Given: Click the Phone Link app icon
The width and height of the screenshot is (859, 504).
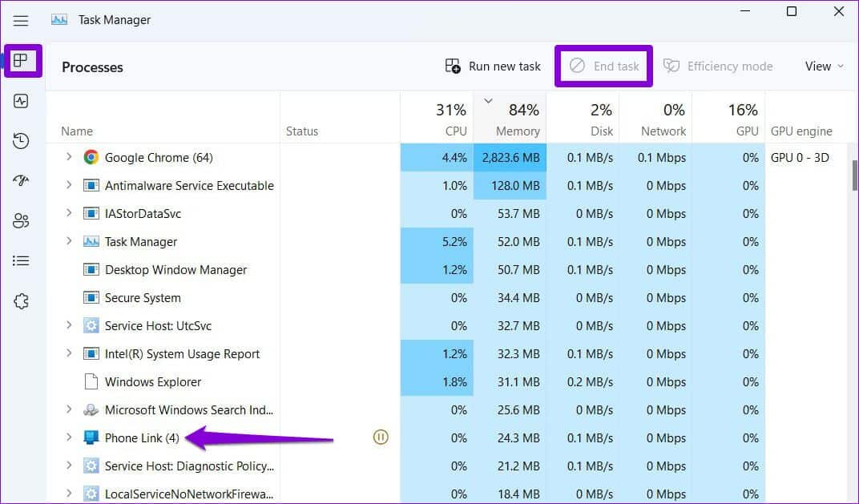Looking at the screenshot, I should [91, 437].
